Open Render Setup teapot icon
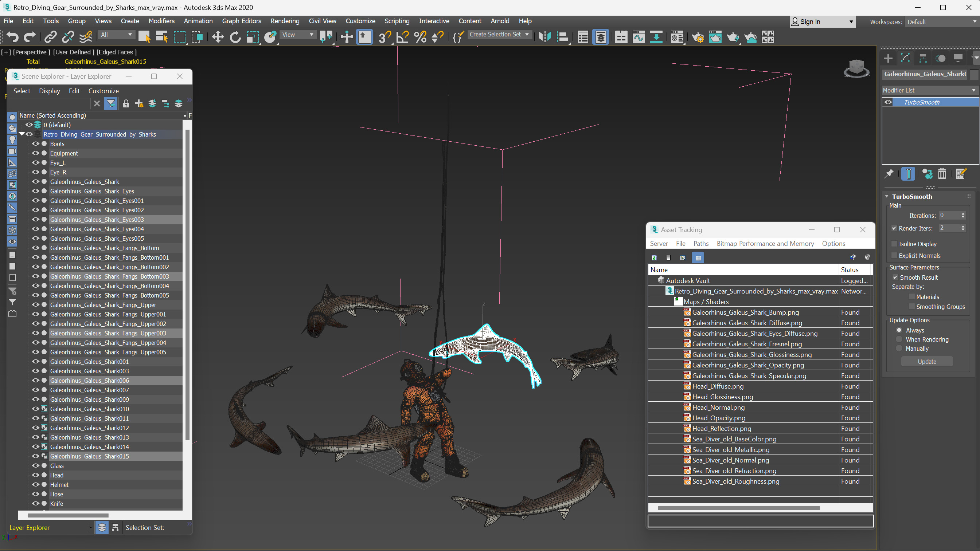 pos(698,37)
